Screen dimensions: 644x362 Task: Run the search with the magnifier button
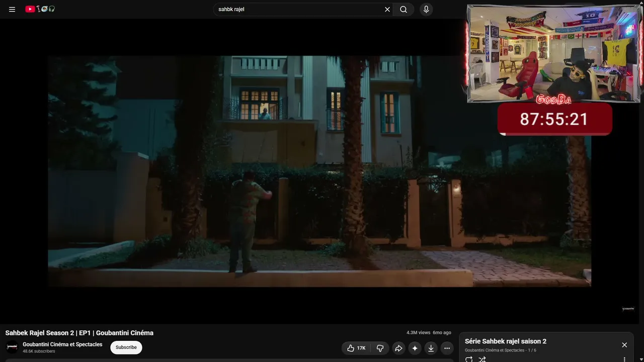[404, 9]
